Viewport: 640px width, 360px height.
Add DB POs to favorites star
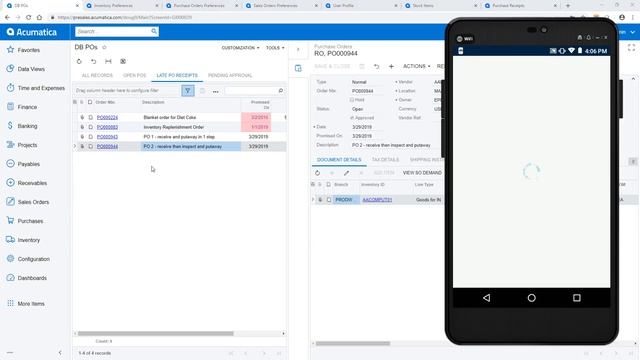pos(104,47)
